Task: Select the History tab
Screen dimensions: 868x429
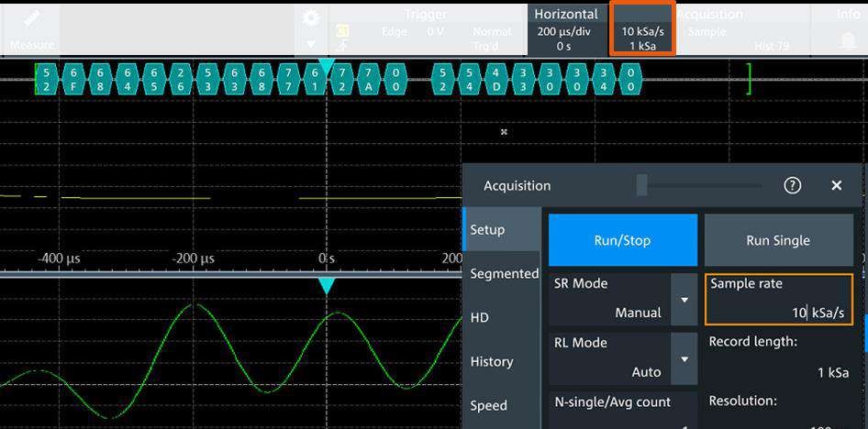Action: click(x=492, y=361)
